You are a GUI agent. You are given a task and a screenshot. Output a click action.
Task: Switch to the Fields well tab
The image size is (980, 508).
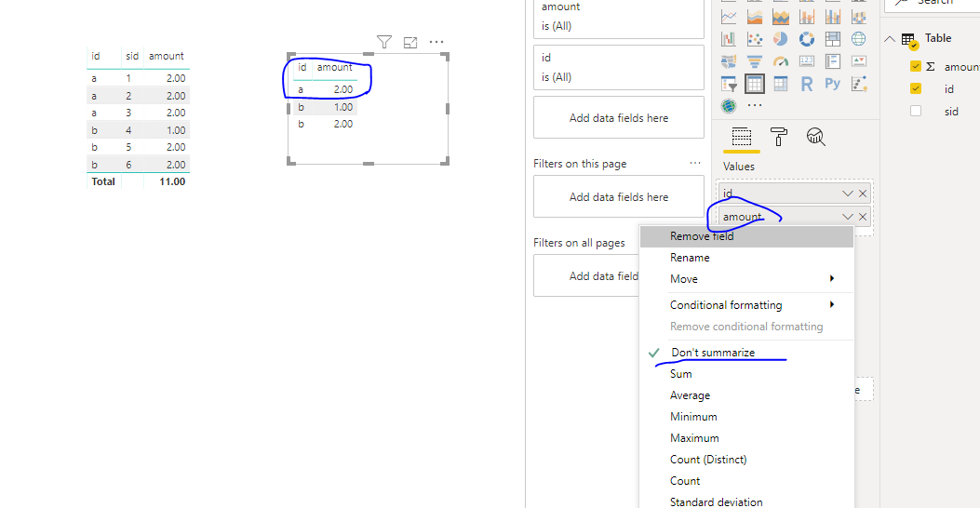741,136
